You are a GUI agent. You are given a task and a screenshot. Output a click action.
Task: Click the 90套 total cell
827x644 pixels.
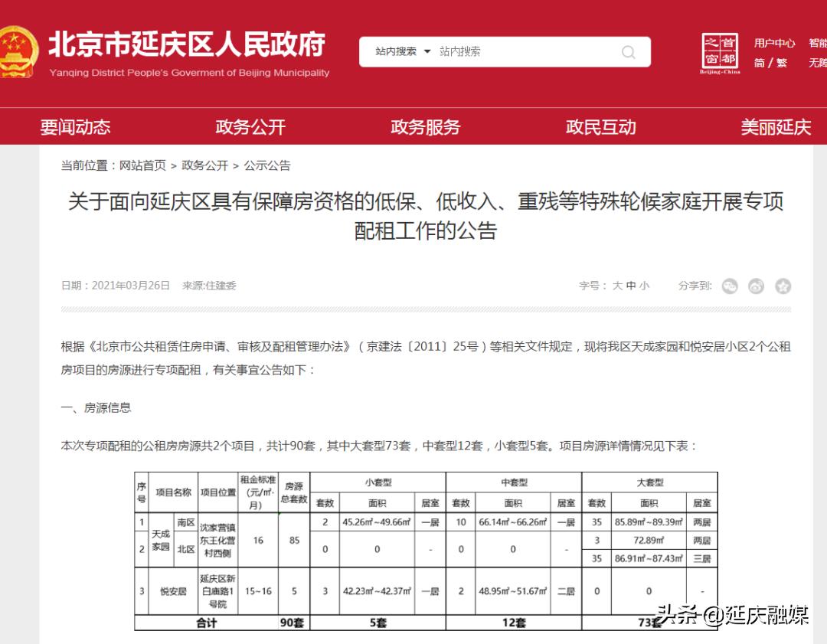293,623
